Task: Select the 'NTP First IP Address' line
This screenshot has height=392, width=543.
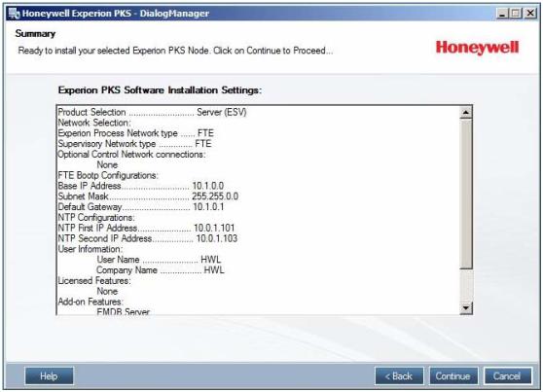Action: click(x=146, y=228)
